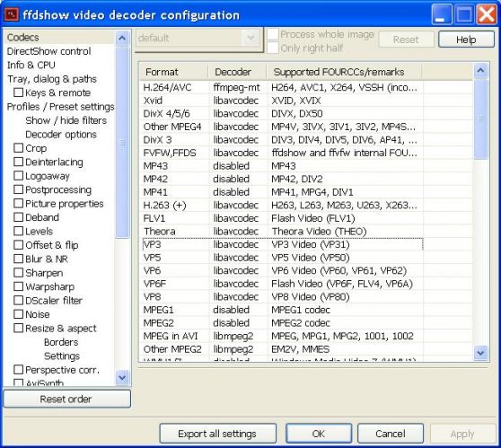Screen dimensions: 501x448
Task: Click the sidebar scrollbar thumb
Action: point(122,143)
